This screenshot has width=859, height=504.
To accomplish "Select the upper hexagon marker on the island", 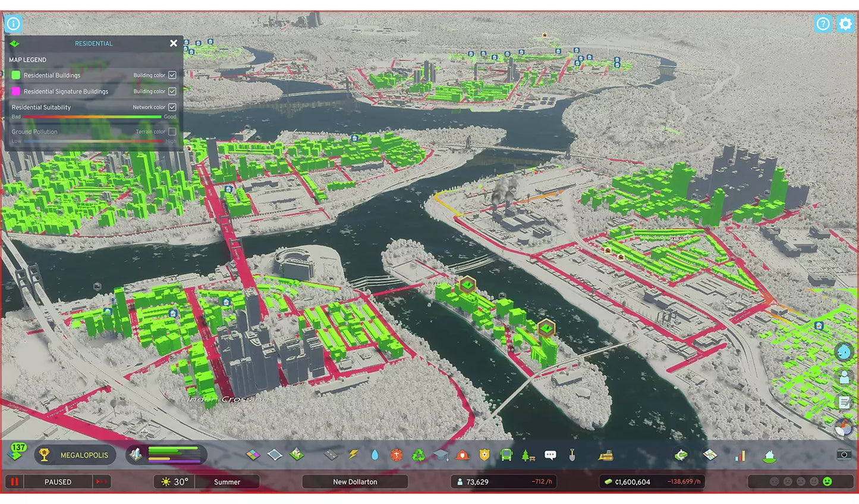I will [x=468, y=286].
